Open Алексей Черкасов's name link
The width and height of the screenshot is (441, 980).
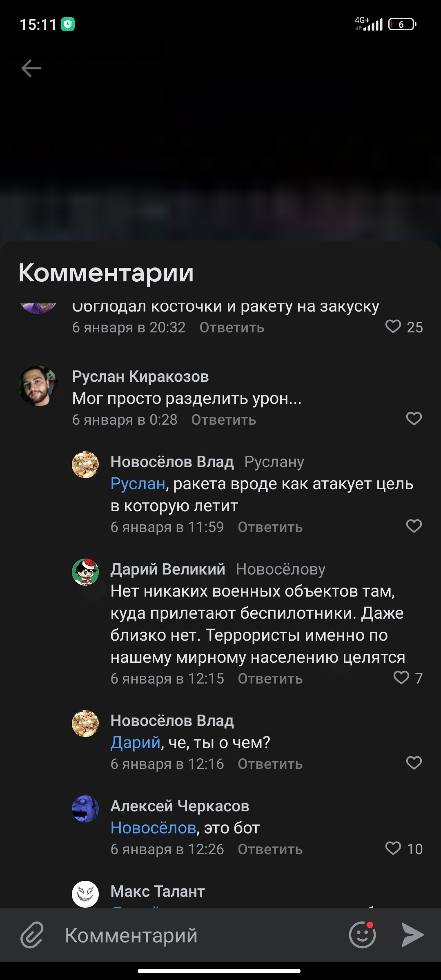180,806
